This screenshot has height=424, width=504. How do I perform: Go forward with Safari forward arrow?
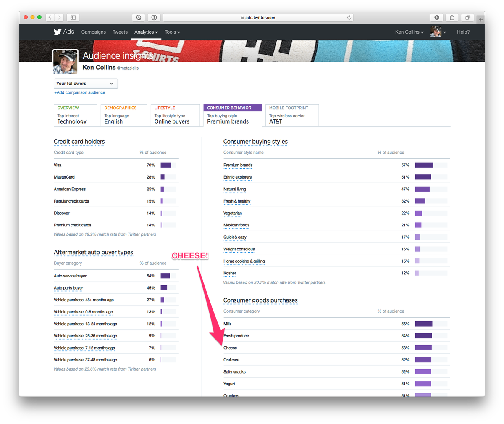(59, 17)
